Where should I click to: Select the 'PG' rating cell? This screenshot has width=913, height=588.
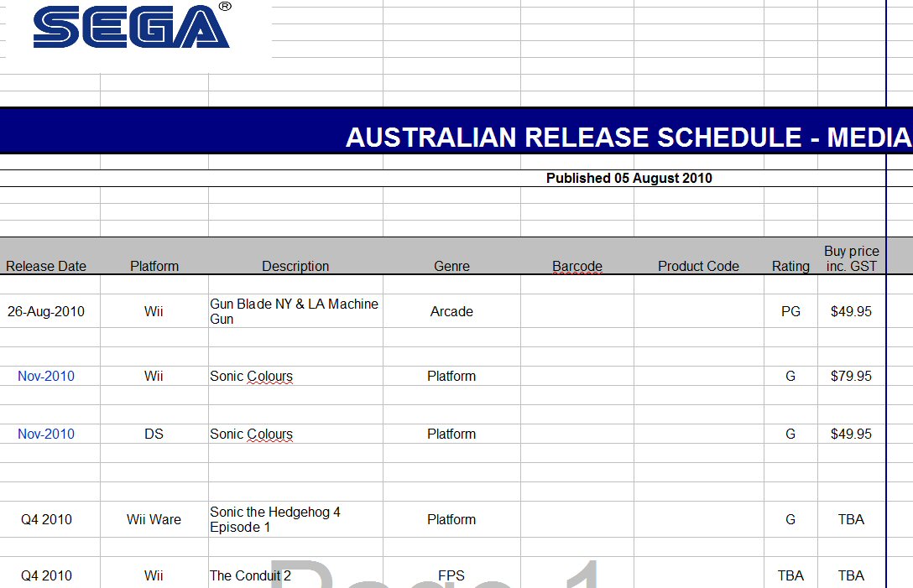790,311
